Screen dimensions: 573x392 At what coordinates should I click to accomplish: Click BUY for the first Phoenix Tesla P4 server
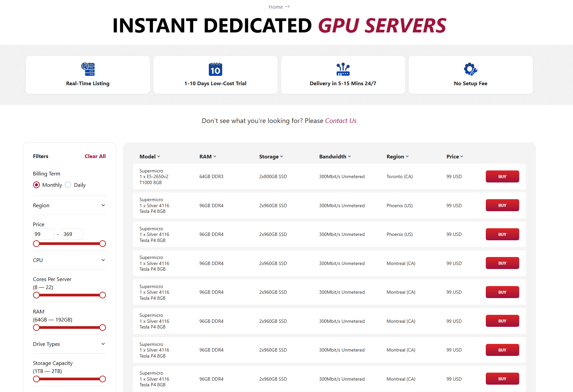click(502, 205)
